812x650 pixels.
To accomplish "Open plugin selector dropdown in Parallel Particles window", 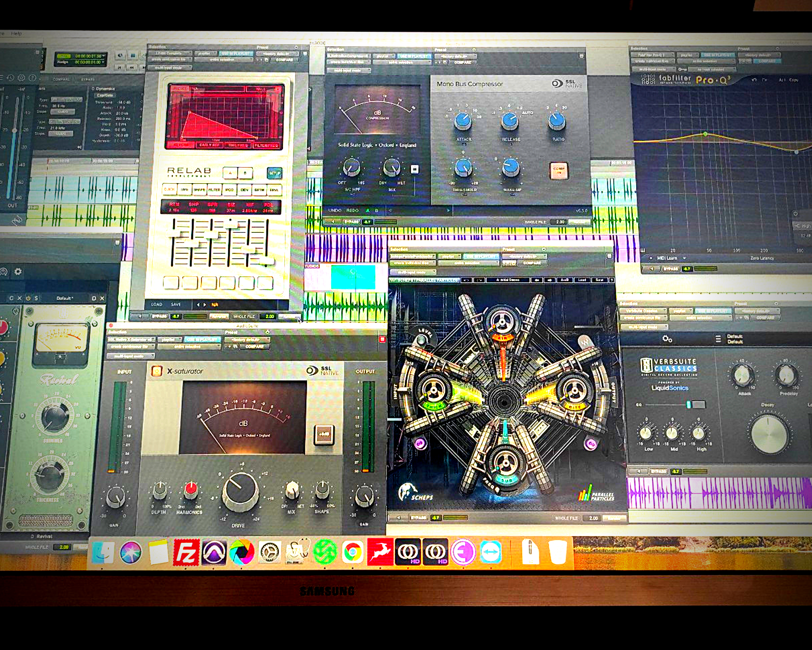I will tap(413, 257).
